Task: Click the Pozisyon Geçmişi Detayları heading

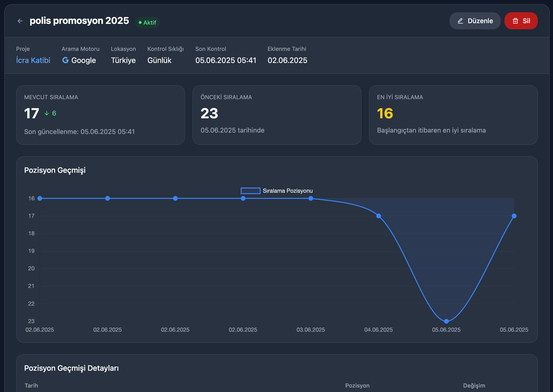Action: coord(72,368)
